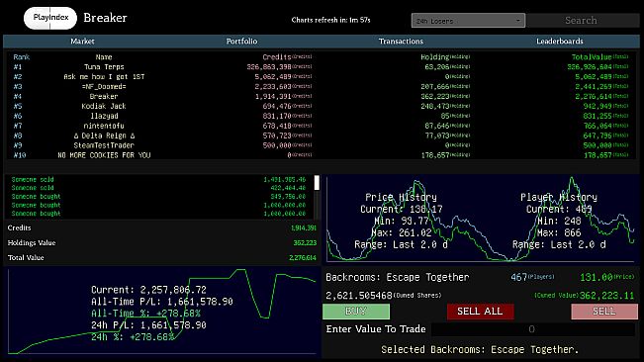This screenshot has height=362, width=644.
Task: Select Breaker in the leaderboard list
Action: click(322, 97)
